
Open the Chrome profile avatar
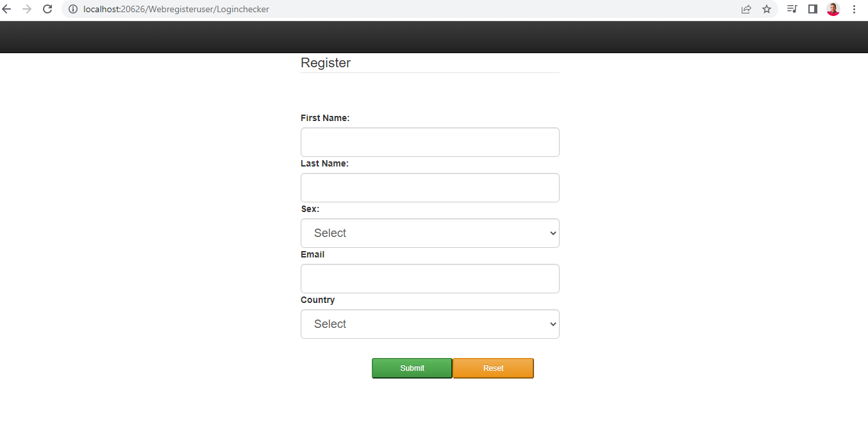click(x=833, y=9)
